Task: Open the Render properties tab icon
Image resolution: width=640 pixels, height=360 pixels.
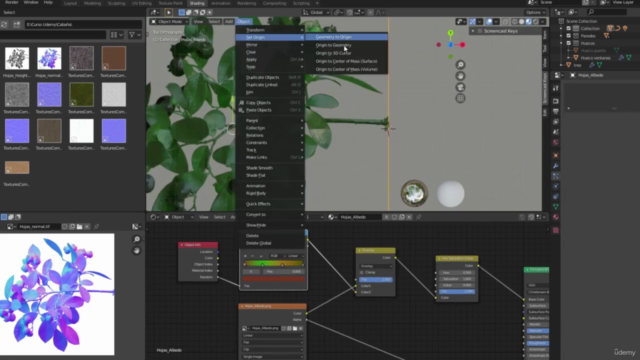Action: point(556,101)
